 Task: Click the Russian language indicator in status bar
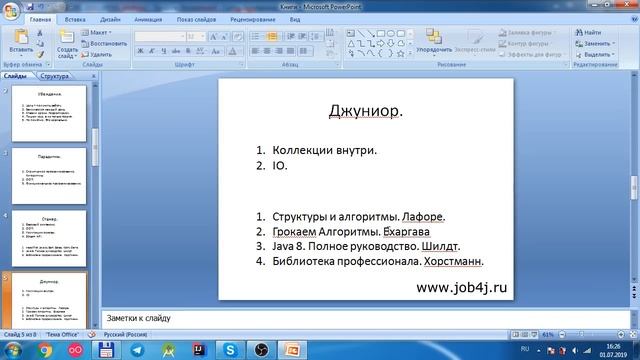[125, 334]
